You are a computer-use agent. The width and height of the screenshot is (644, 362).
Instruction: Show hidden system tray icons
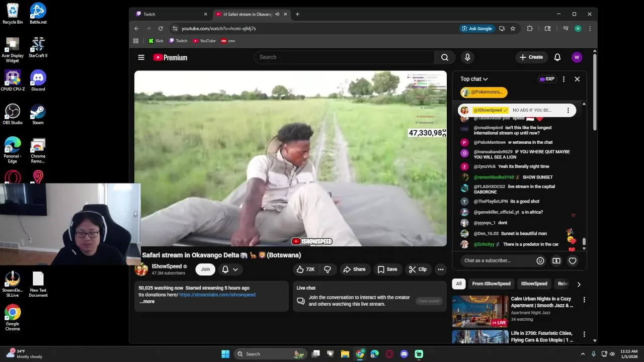tap(583, 354)
